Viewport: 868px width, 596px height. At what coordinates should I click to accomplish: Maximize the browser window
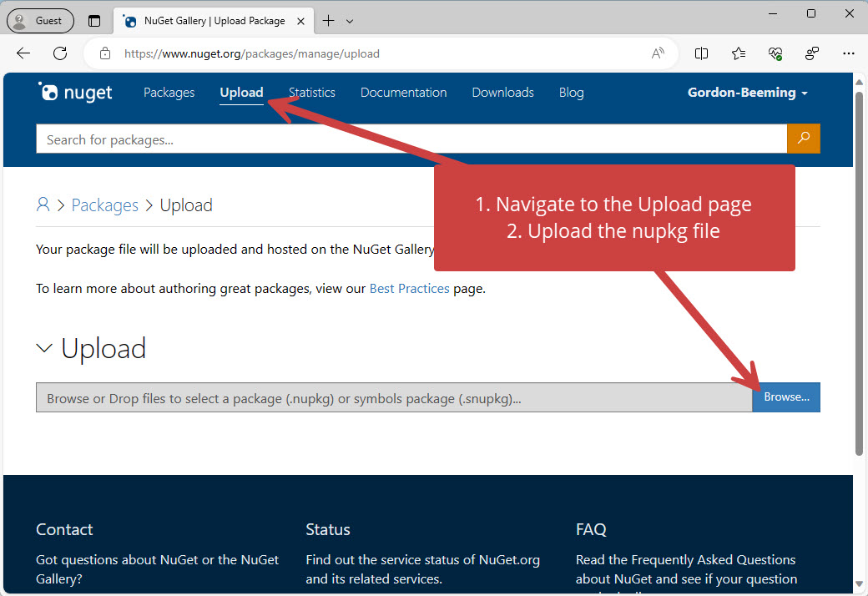[x=811, y=13]
